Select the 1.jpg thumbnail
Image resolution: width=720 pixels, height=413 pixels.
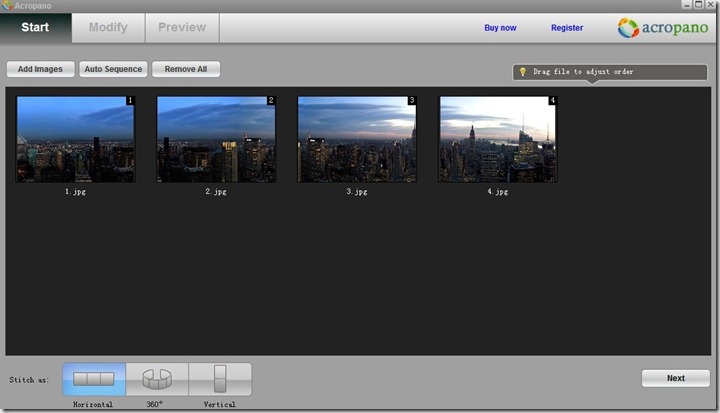(75, 139)
